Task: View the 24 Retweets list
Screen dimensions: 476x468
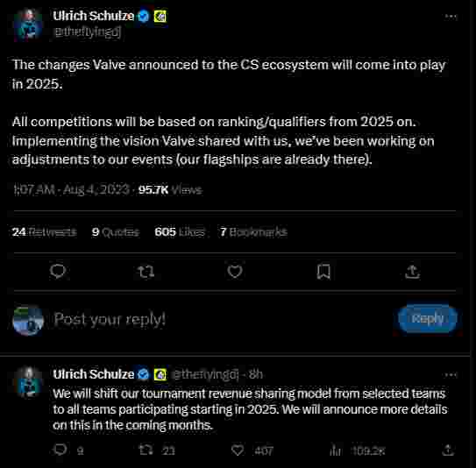Action: [45, 232]
